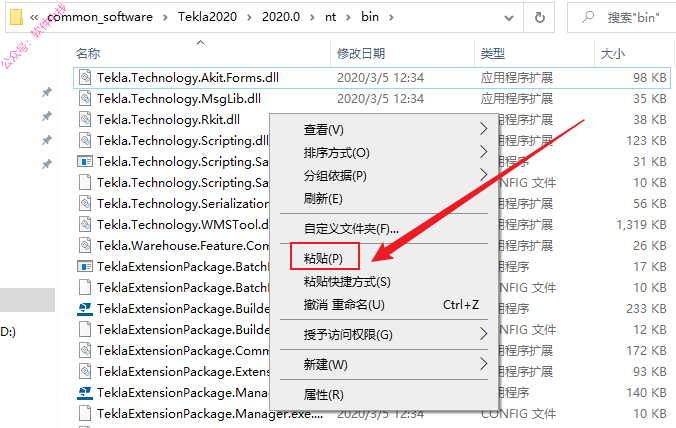Open the 授予访问权限(G) submenu
The image size is (676, 428).
click(x=384, y=334)
